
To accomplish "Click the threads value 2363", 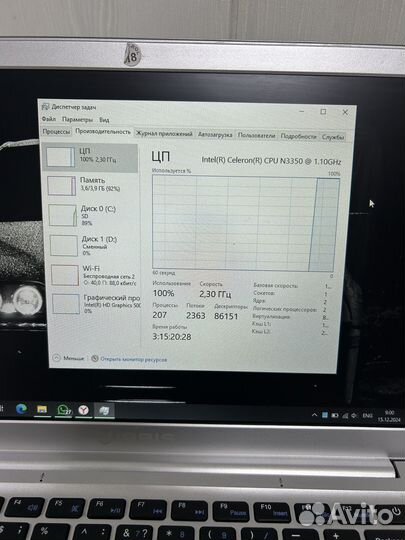I will pos(196,315).
